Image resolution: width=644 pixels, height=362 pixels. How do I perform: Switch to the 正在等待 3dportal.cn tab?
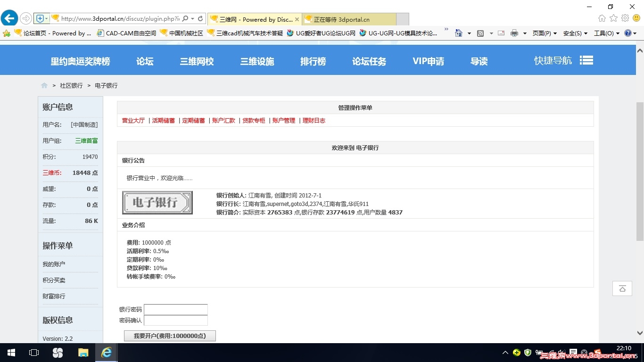[349, 19]
